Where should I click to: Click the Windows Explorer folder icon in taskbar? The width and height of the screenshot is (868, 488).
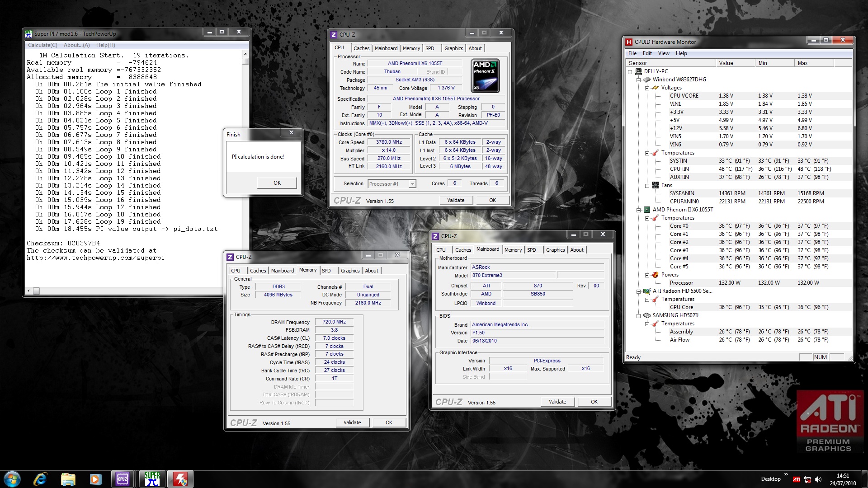(68, 479)
